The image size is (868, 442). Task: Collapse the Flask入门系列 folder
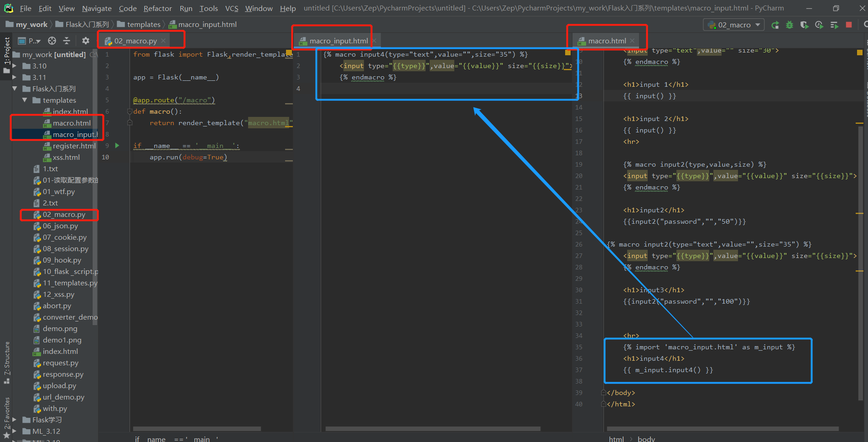coord(15,89)
